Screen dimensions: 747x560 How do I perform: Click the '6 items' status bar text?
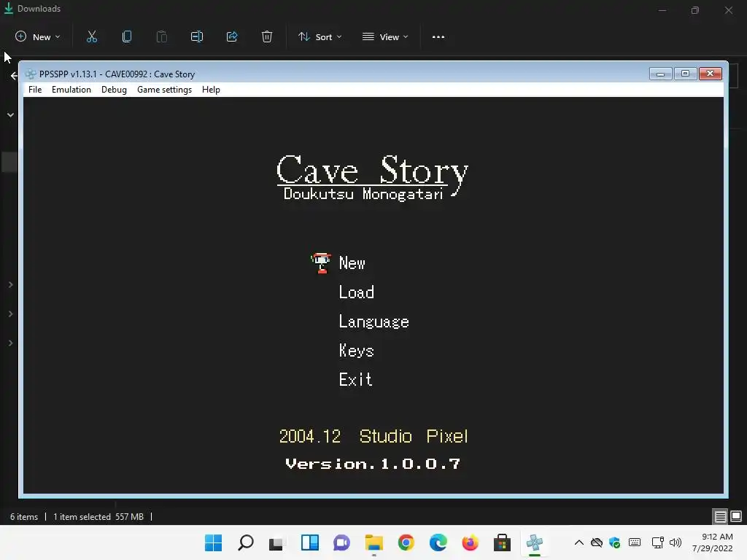pos(24,517)
